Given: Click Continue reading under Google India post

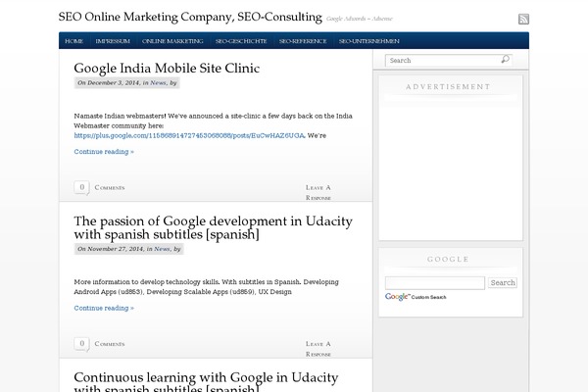Looking at the screenshot, I should (104, 152).
